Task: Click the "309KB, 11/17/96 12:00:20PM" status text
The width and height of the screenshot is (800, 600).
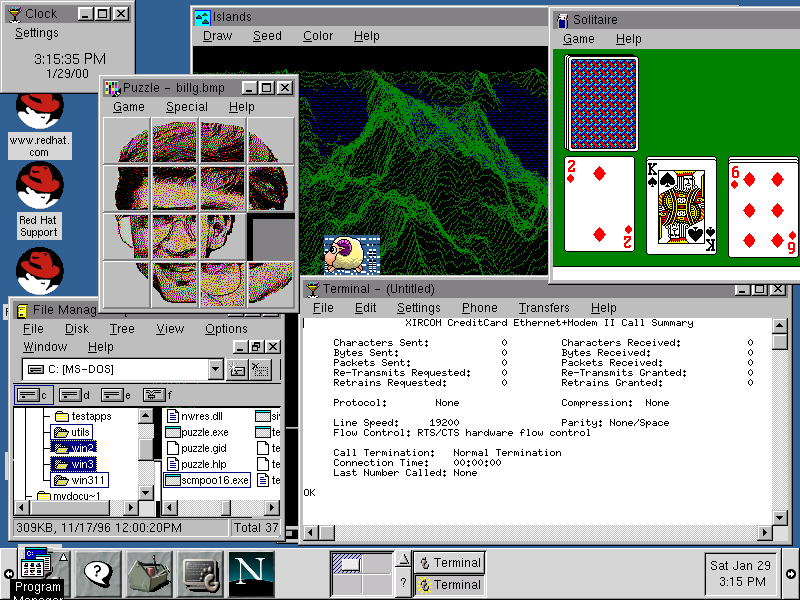Action: (99, 528)
